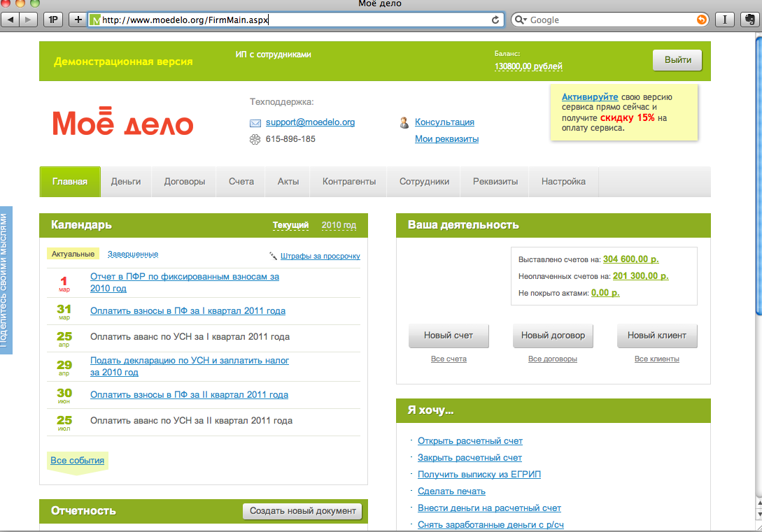Open the Активируйте link
Screen dimensions: 762x532
pos(589,97)
